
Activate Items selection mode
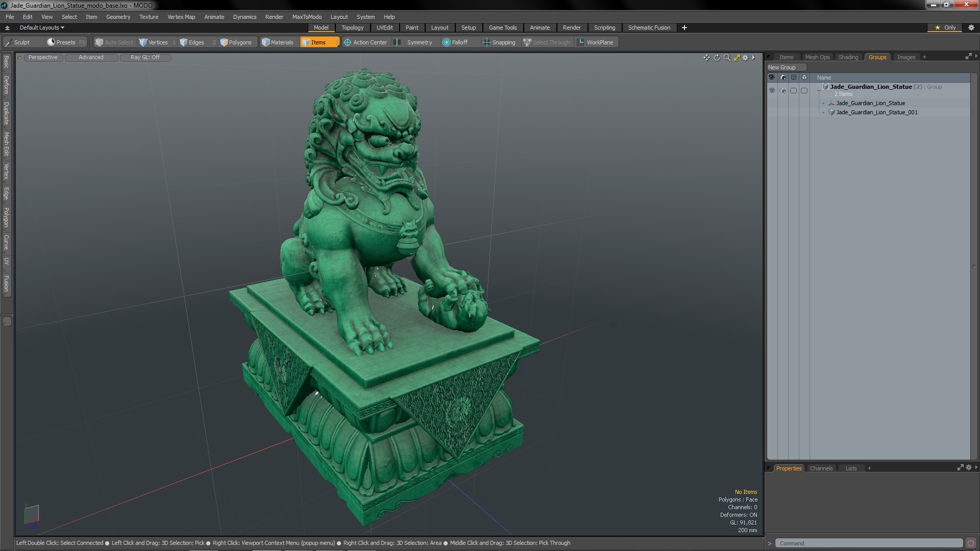pyautogui.click(x=319, y=42)
